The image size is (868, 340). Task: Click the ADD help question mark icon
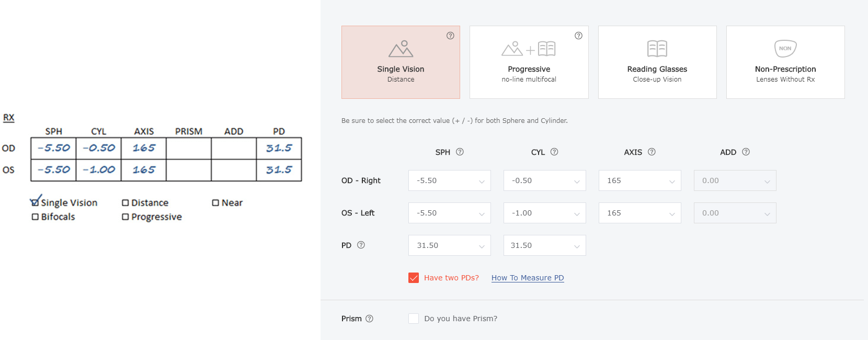746,152
